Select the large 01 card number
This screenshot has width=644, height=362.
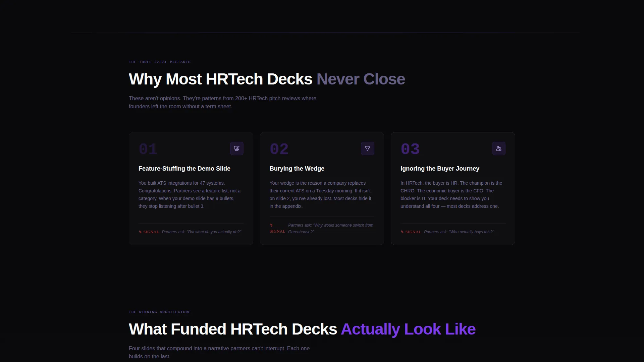[148, 149]
